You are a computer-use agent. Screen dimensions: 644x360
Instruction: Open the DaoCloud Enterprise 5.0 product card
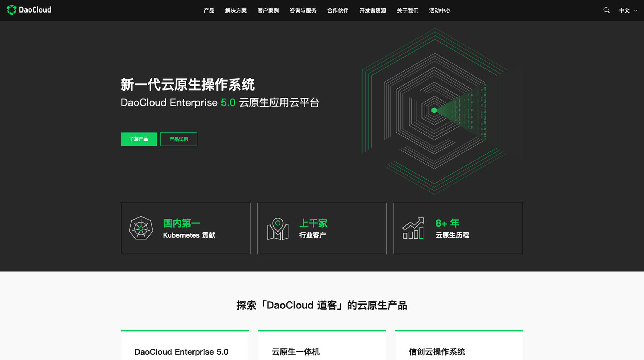pos(185,345)
